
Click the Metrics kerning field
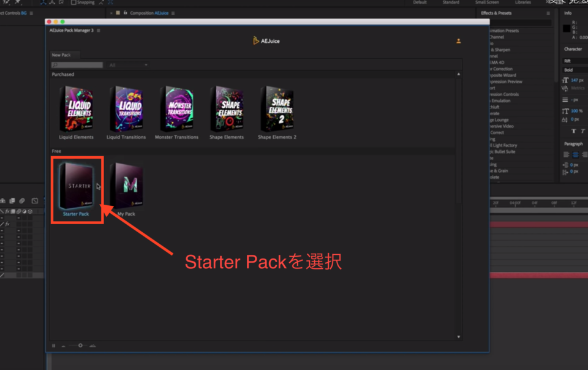pyautogui.click(x=578, y=88)
